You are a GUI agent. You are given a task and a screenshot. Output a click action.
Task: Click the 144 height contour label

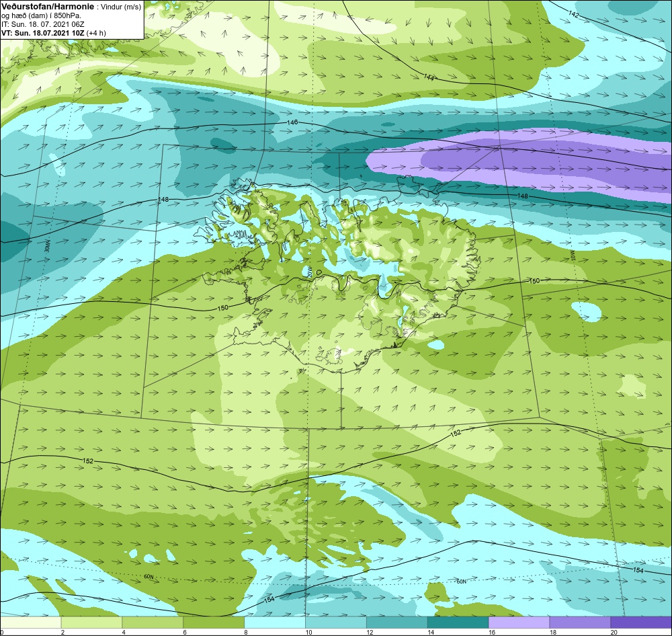(x=429, y=77)
